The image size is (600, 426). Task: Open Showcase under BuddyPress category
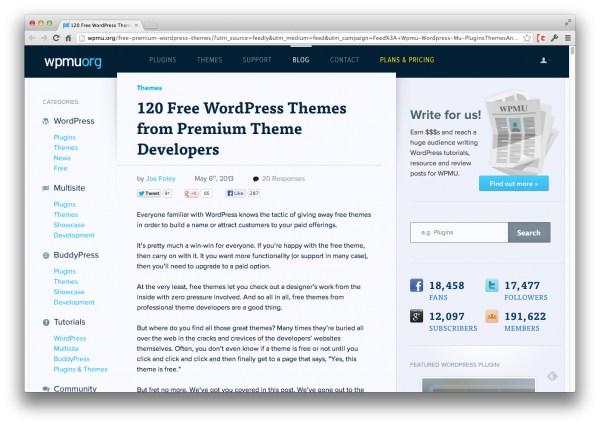click(x=69, y=292)
